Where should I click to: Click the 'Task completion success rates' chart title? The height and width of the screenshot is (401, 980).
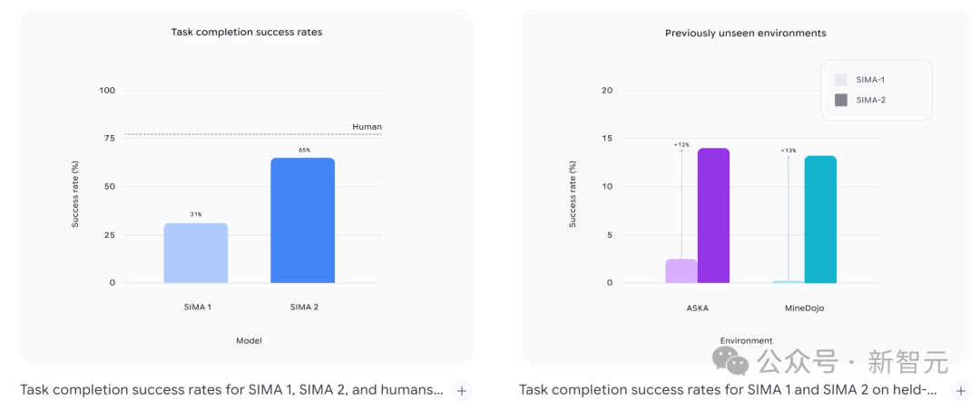click(x=247, y=32)
